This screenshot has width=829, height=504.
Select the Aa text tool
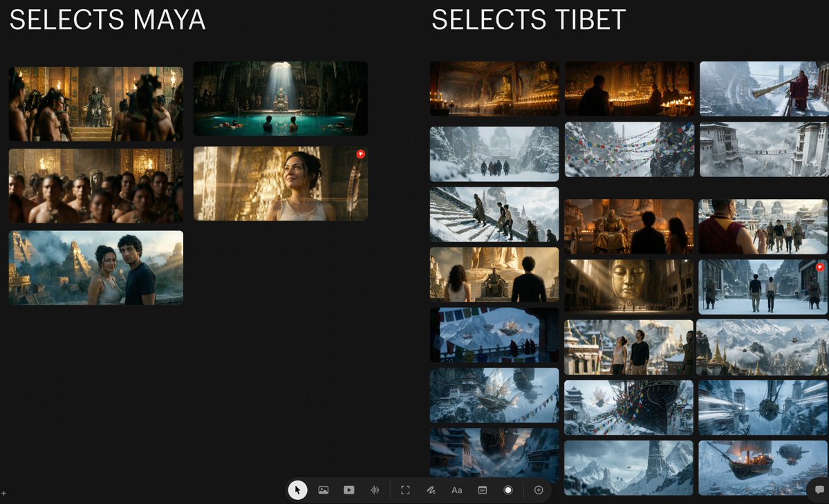(457, 490)
